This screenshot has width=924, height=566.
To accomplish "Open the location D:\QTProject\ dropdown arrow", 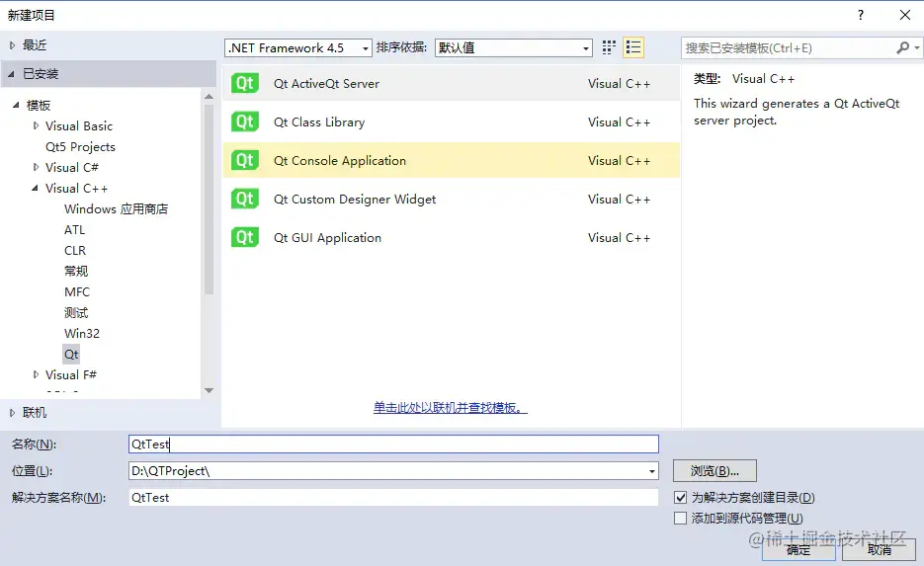I will pos(652,471).
